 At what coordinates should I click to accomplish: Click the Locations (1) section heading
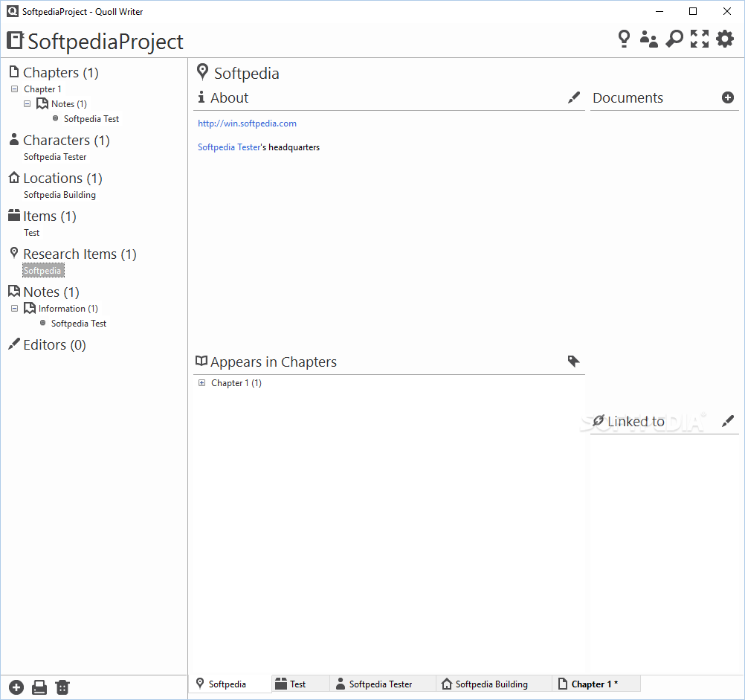tap(62, 179)
